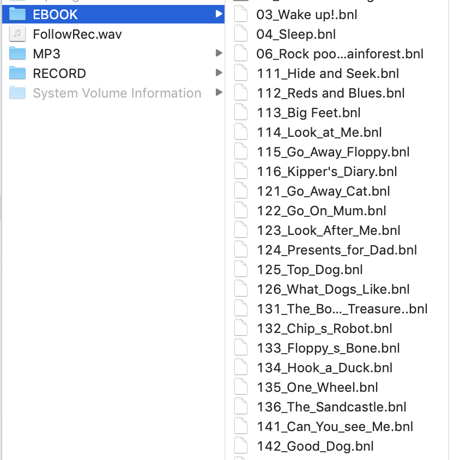Screen dimensions: 460x460
Task: Select System Volume Information folder name
Action: (x=117, y=93)
